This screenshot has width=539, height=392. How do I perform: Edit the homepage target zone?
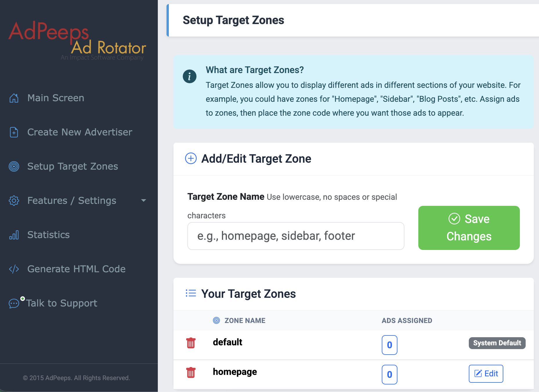tap(486, 374)
